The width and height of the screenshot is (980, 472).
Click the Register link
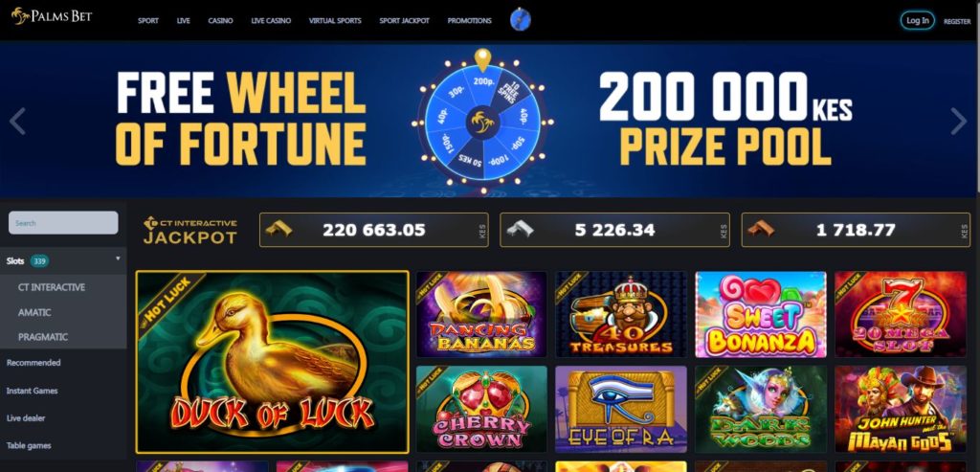click(x=957, y=21)
